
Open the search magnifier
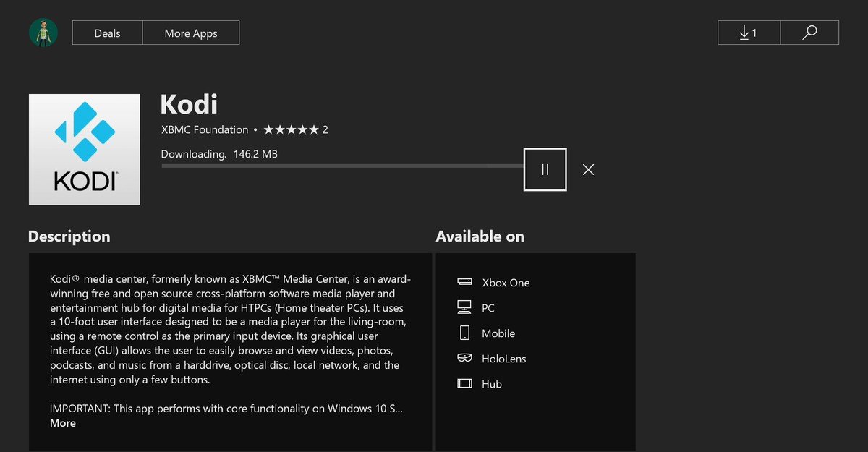[x=810, y=33]
